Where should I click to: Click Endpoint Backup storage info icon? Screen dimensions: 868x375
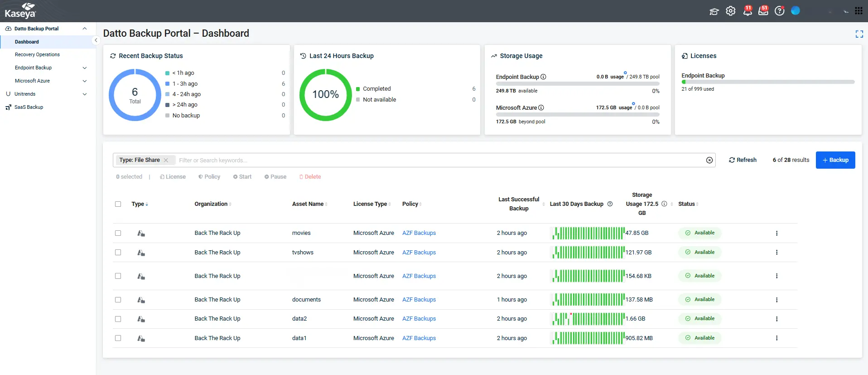click(x=544, y=77)
